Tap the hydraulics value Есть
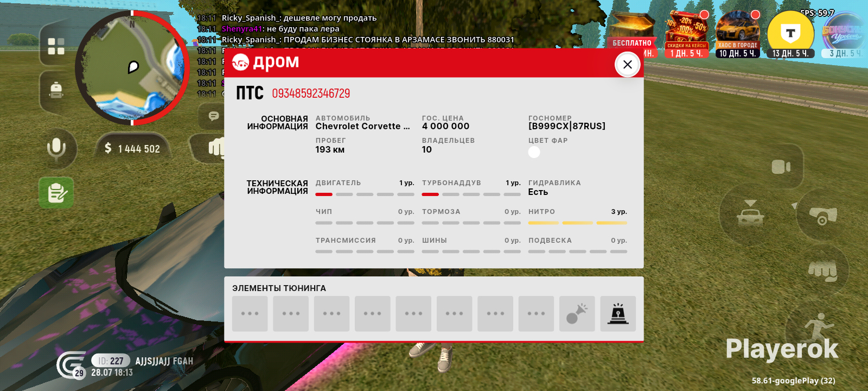Image resolution: width=868 pixels, height=391 pixels. point(538,192)
